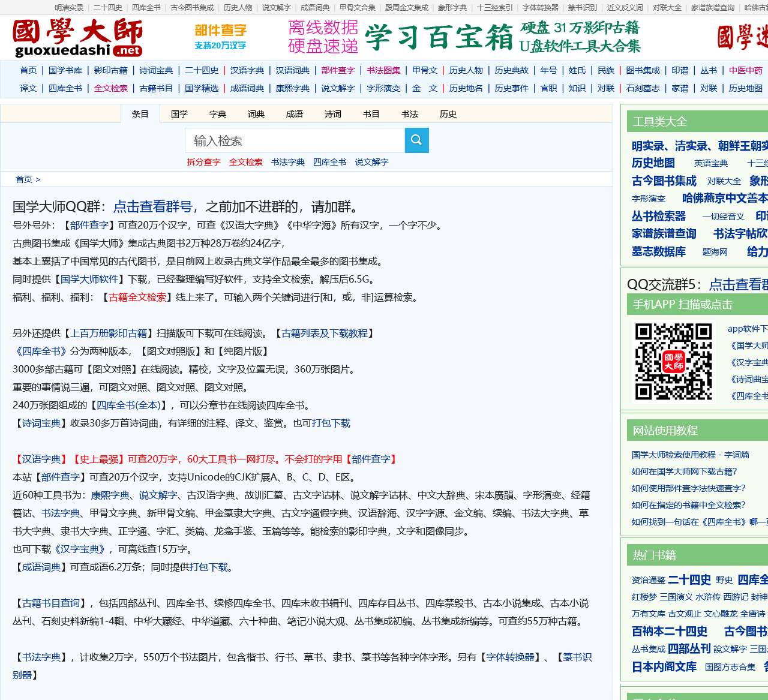Screen dimensions: 768x700
Task: Open 二十四史 in the 热门书籍 panel
Action: [689, 579]
